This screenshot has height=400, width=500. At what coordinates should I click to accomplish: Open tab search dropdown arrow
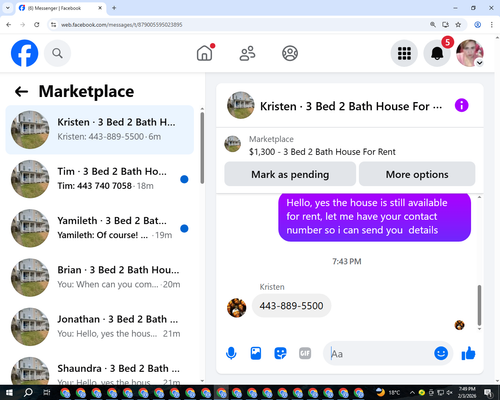point(8,8)
